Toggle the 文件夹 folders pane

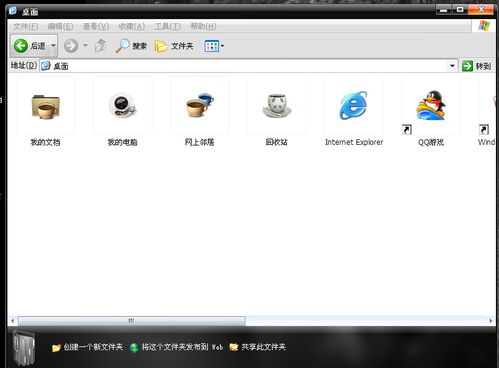tap(174, 46)
